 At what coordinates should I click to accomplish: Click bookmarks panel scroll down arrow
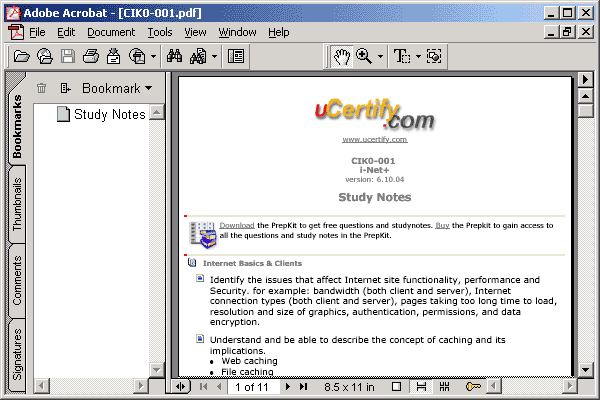click(157, 370)
